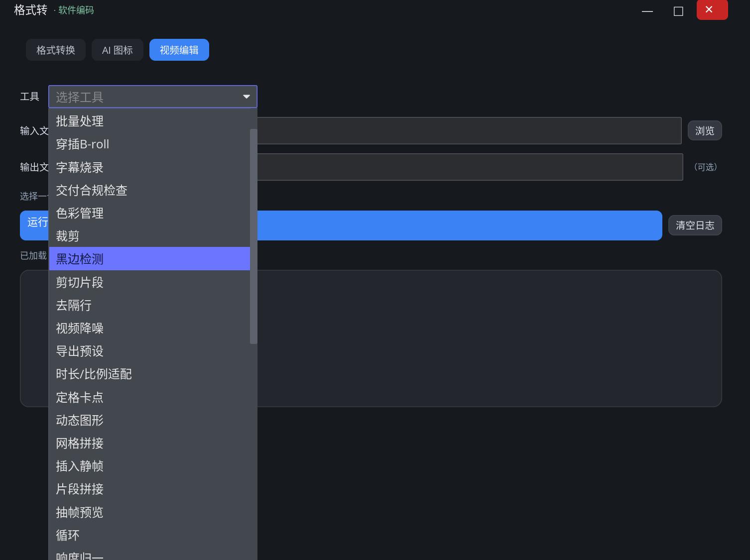Focus the output file path field
750x560 pixels.
[470, 167]
